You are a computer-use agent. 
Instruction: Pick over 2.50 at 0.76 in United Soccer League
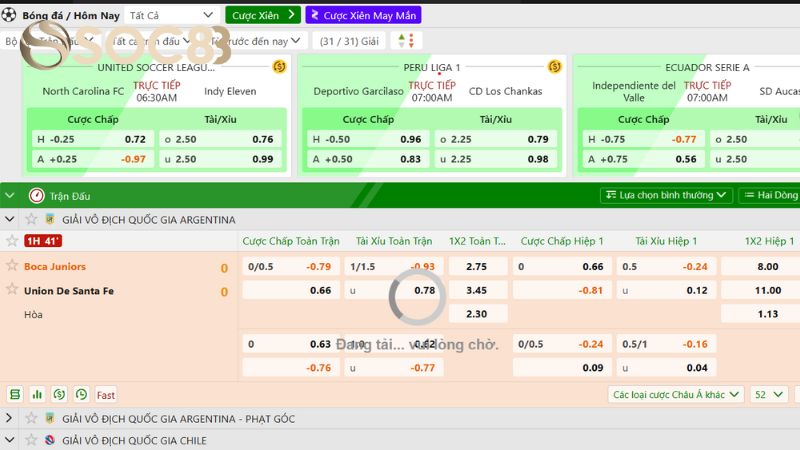click(x=220, y=139)
